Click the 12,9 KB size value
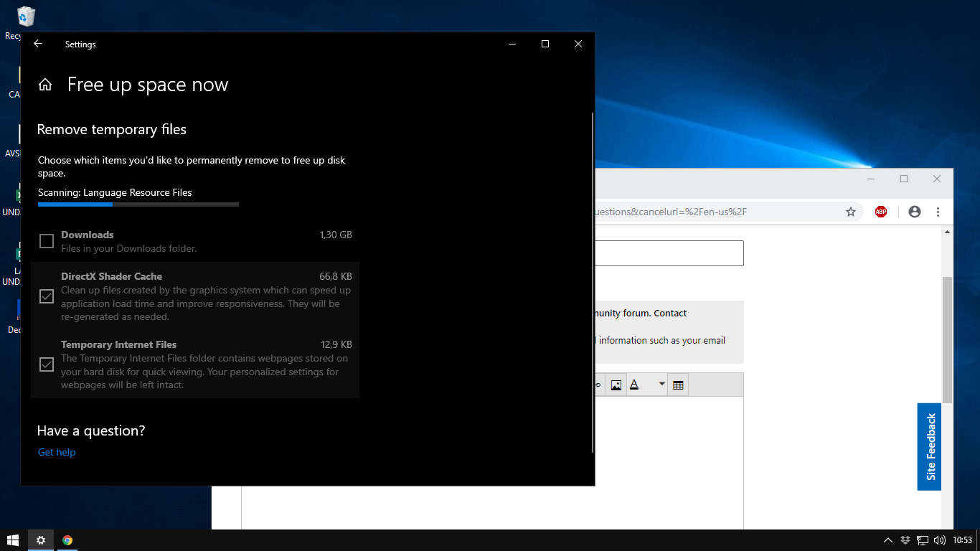The width and height of the screenshot is (980, 551). [x=336, y=344]
